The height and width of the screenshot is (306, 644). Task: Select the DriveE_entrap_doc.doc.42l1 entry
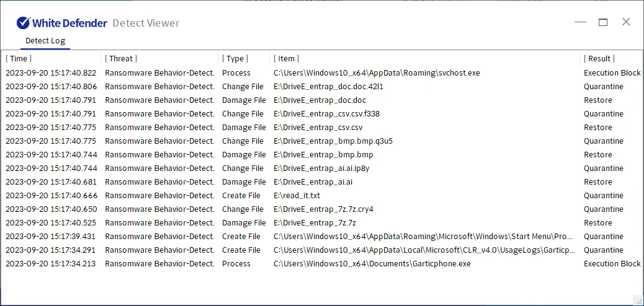328,87
